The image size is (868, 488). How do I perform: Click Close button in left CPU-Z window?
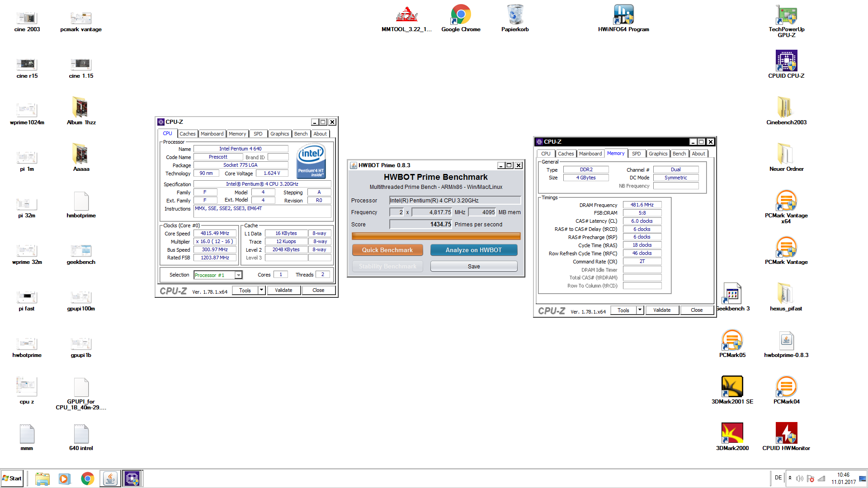318,290
